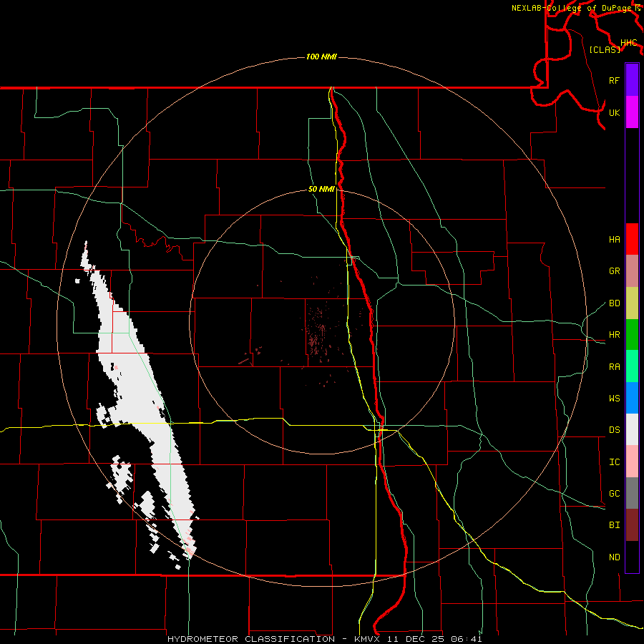The width and height of the screenshot is (644, 644).
Task: Click the UK legend label
Action: coord(614,113)
